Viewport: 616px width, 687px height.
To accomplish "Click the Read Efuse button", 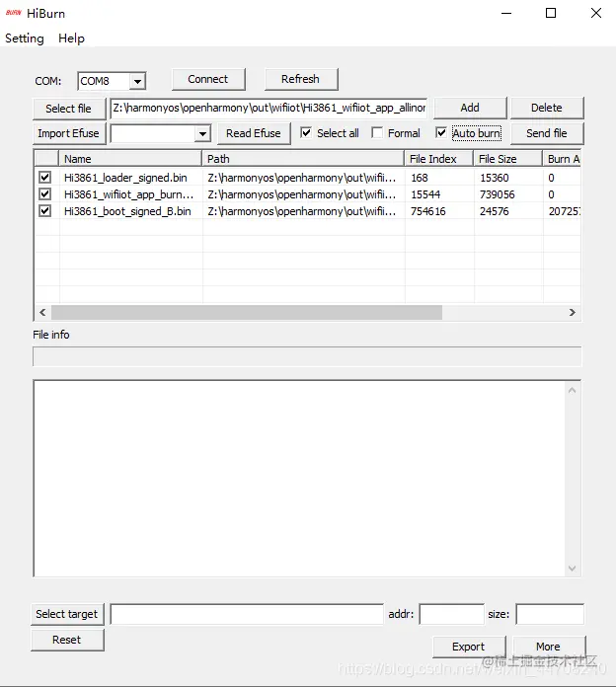I will point(254,133).
